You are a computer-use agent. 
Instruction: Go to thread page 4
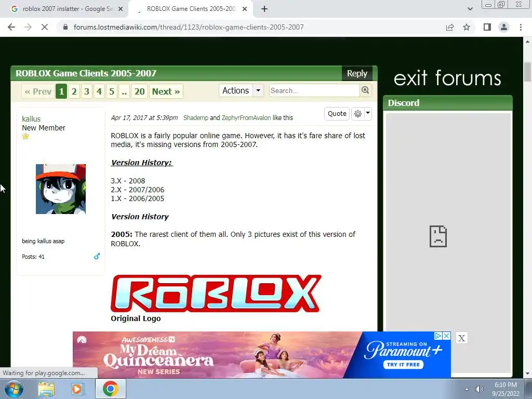pos(99,91)
